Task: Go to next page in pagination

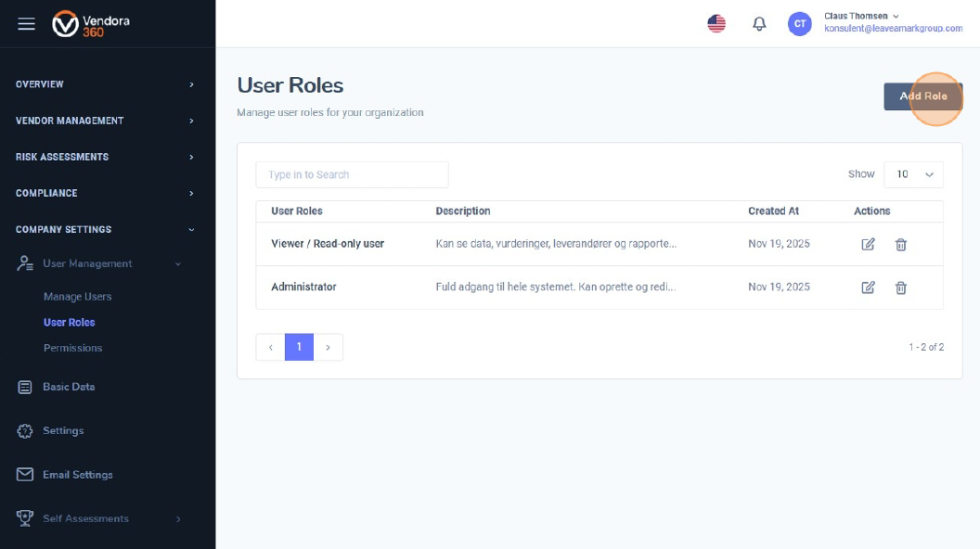Action: (329, 347)
